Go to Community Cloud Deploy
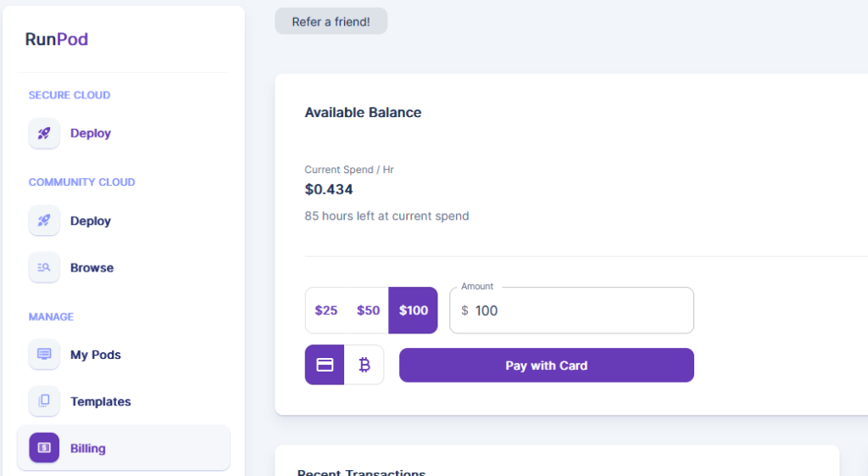The width and height of the screenshot is (868, 476). pyautogui.click(x=91, y=221)
